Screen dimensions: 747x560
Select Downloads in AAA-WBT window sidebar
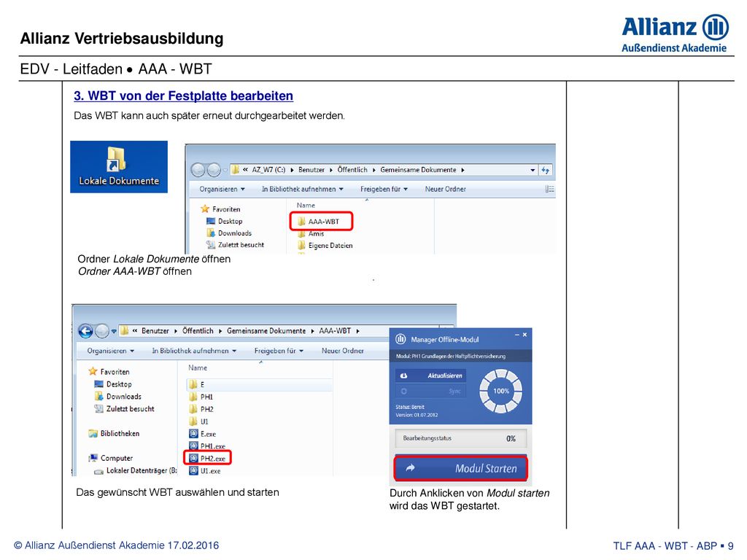[x=117, y=396]
